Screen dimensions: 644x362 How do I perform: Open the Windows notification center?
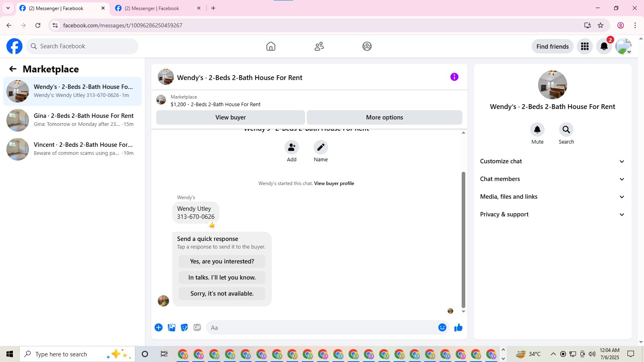631,354
